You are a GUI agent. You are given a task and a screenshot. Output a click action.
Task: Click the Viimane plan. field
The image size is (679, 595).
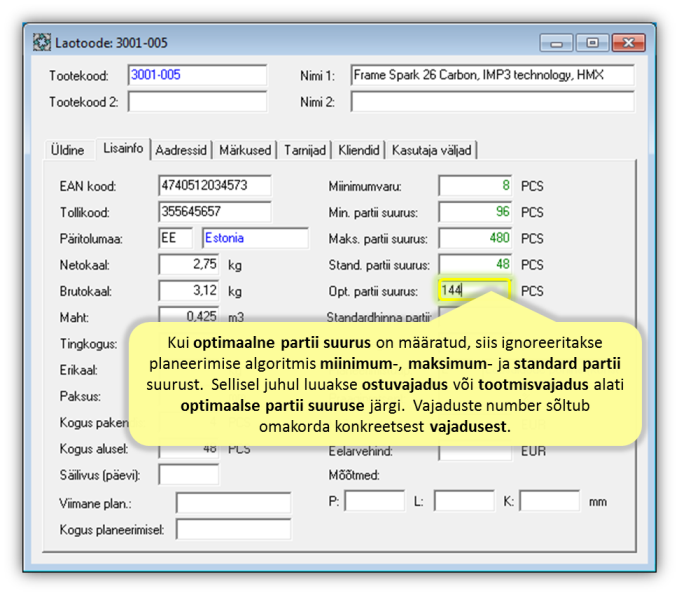233,503
